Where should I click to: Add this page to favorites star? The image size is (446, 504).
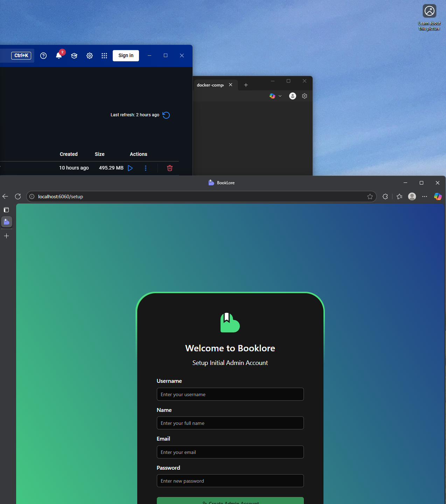[370, 196]
